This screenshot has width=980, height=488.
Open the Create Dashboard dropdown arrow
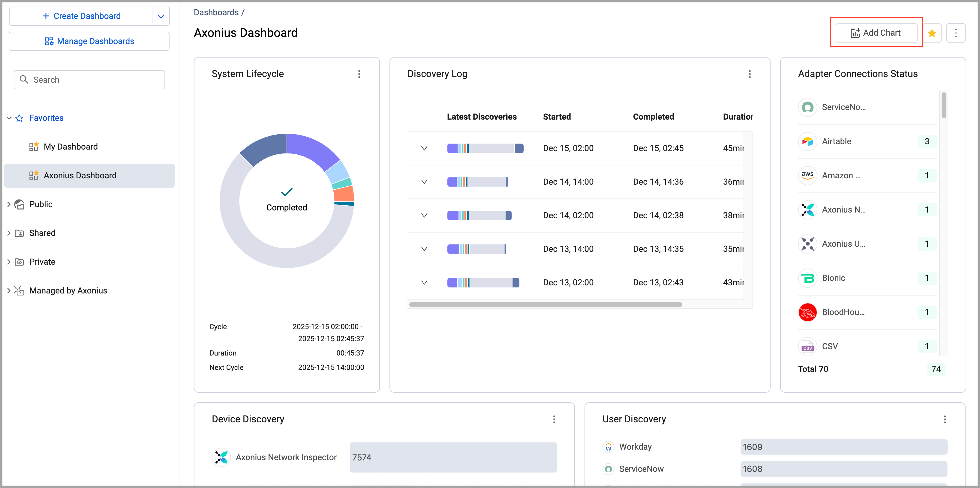click(161, 16)
